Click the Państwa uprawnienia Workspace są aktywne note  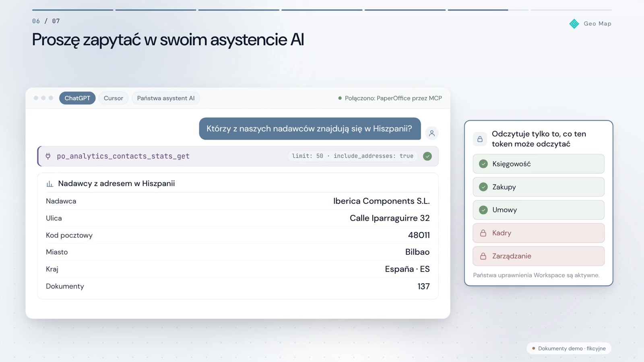(x=536, y=275)
